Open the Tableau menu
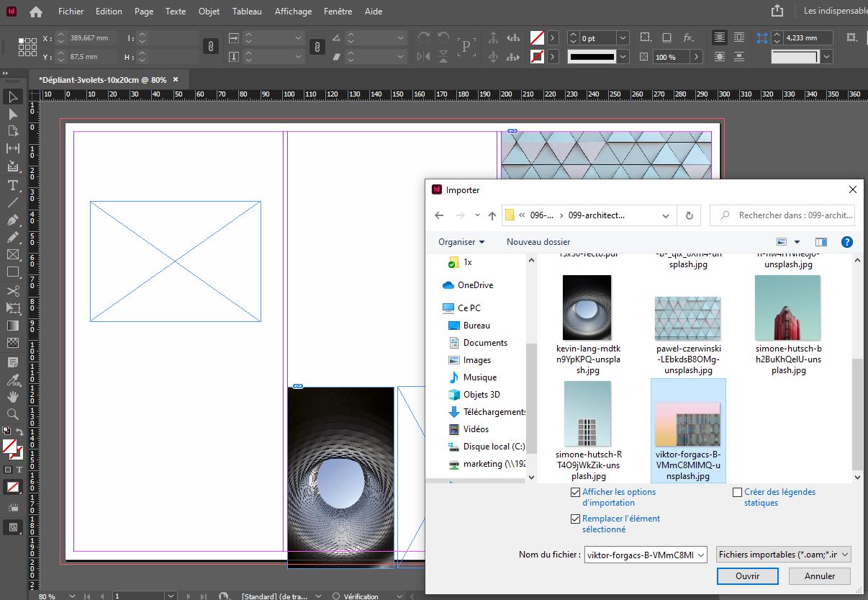Viewport: 868px width, 600px height. (x=247, y=12)
